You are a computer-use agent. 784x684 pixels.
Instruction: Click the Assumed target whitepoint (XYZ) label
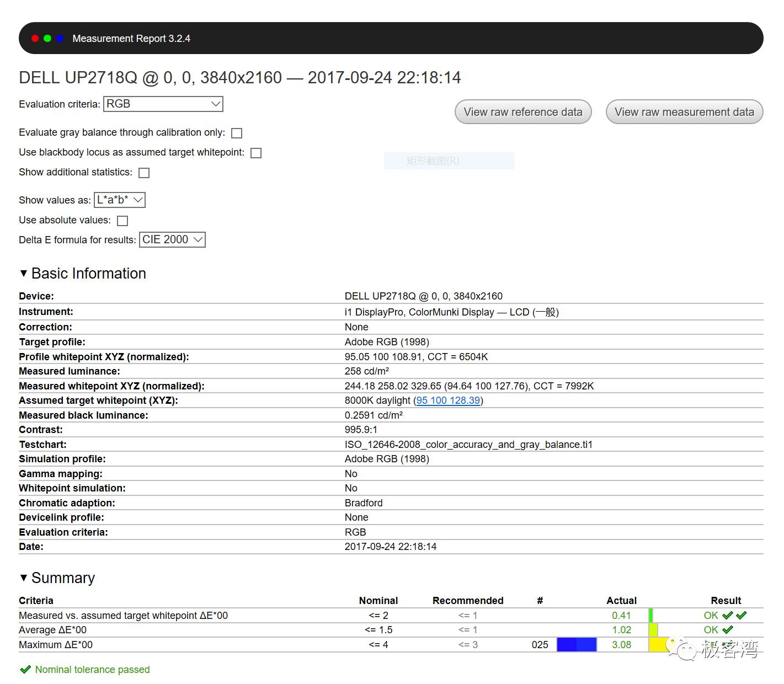[98, 400]
